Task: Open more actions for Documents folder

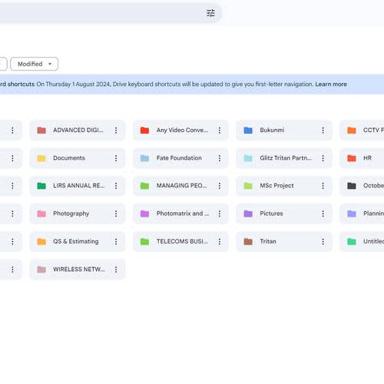Action: click(x=116, y=158)
